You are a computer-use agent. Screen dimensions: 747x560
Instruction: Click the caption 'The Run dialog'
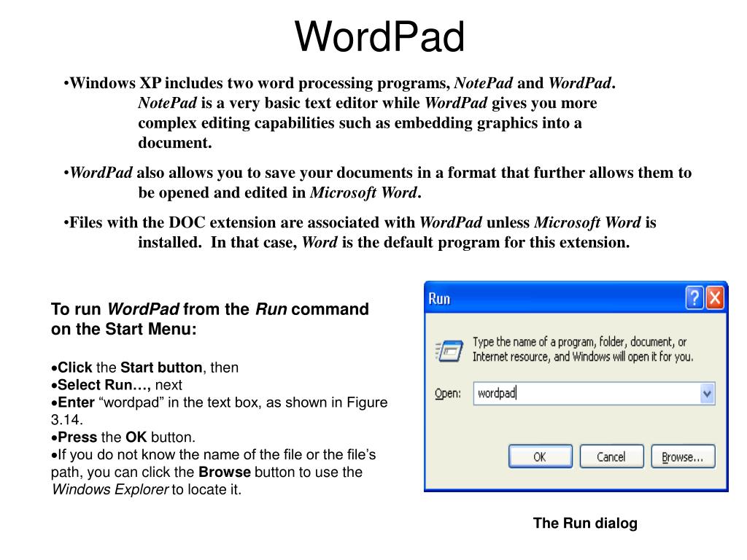point(585,523)
